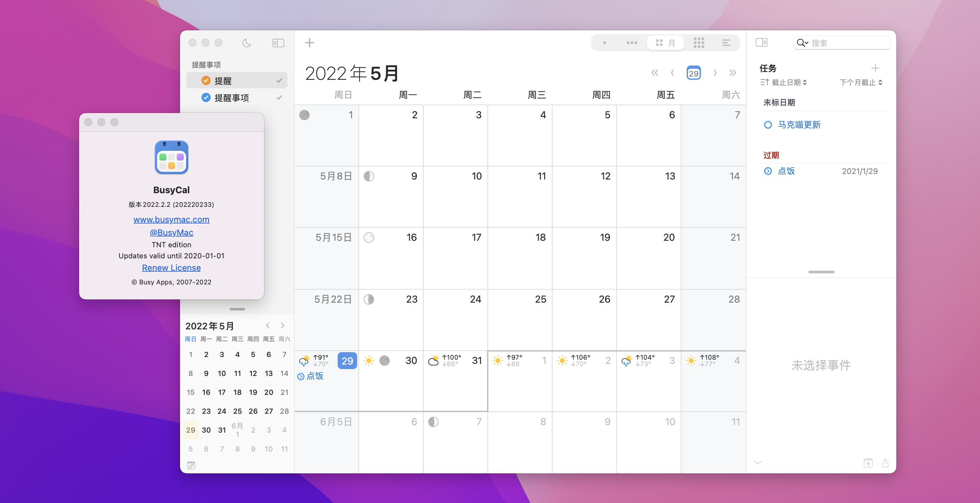Switch to week view tab
The image size is (980, 503).
(632, 43)
